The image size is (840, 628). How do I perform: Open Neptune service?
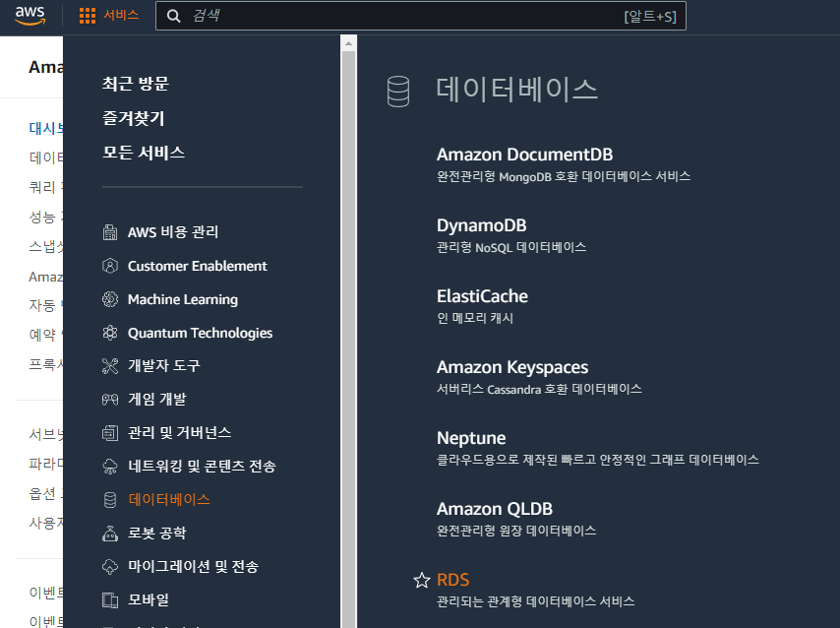(x=471, y=438)
